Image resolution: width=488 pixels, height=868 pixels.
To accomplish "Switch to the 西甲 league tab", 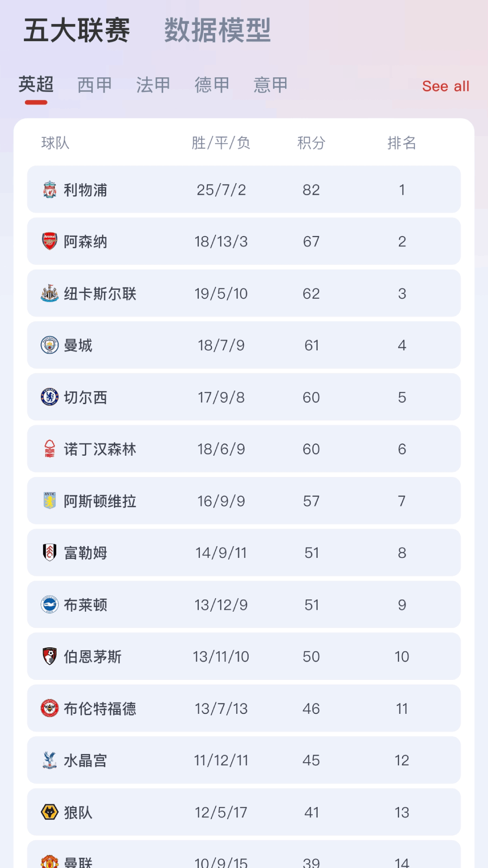I will pos(94,85).
